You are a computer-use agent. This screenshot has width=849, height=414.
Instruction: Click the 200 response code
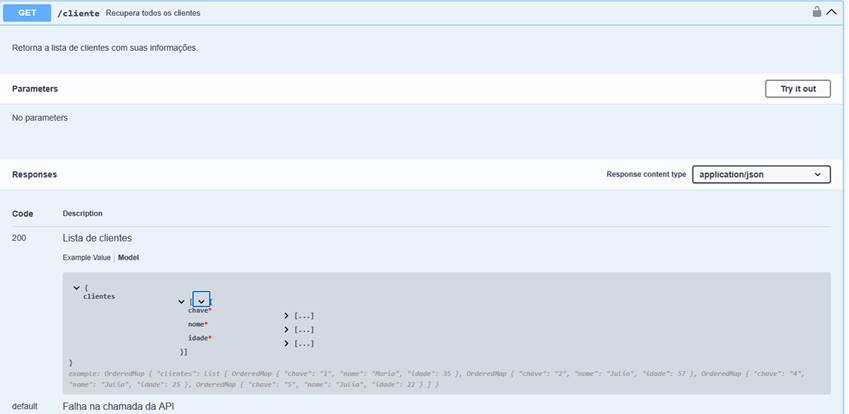[x=19, y=238]
